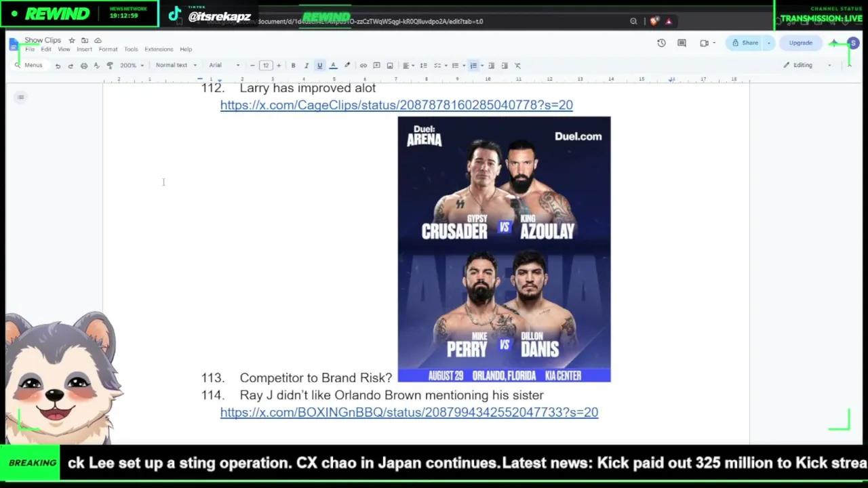
Task: Click the browser address bar URL
Action: (370, 22)
